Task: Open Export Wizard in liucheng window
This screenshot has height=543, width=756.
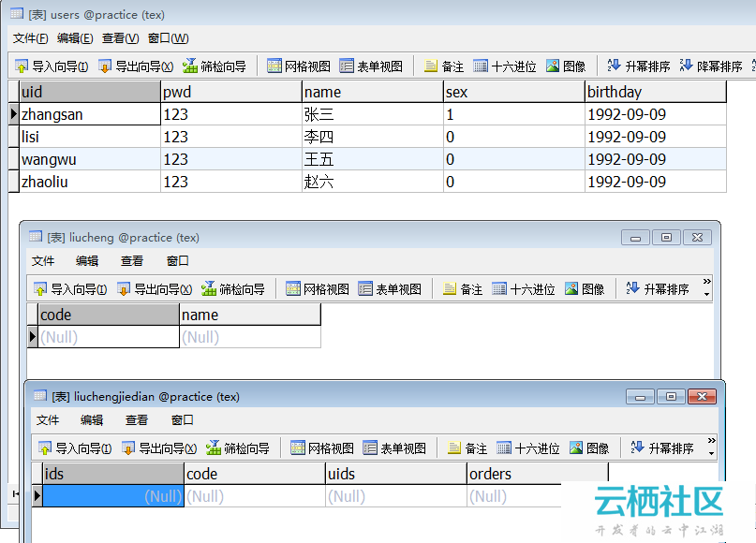Action: tap(155, 289)
